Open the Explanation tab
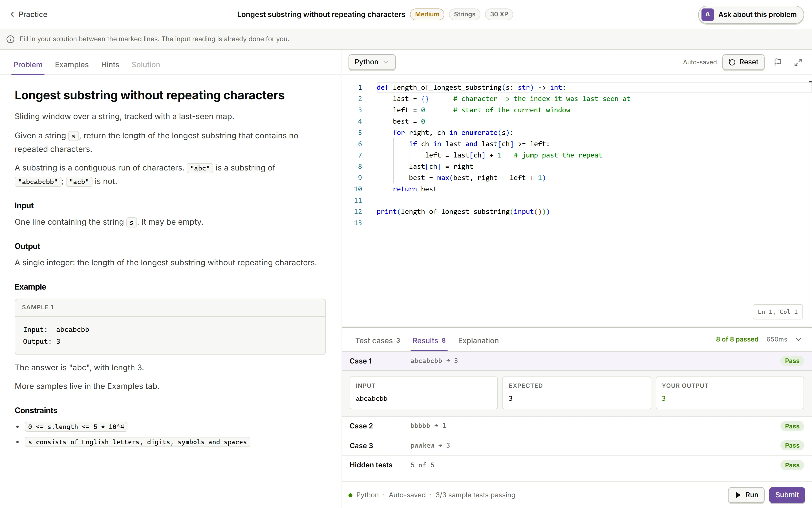Image resolution: width=812 pixels, height=508 pixels. 478,341
